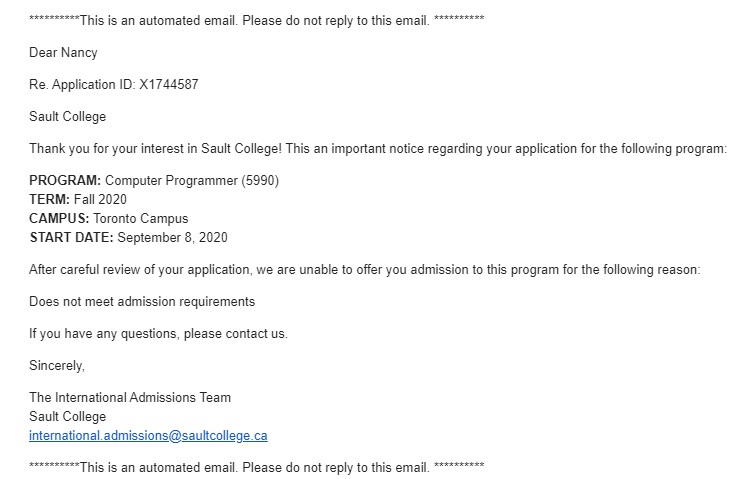The image size is (745, 479).
Task: Click the TERM Fall 2020 line
Action: [78, 200]
